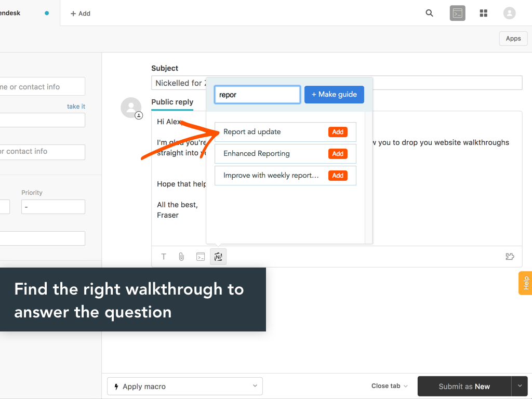Click the text formatting T icon
Viewport: 532px width, 399px height.
pyautogui.click(x=164, y=257)
